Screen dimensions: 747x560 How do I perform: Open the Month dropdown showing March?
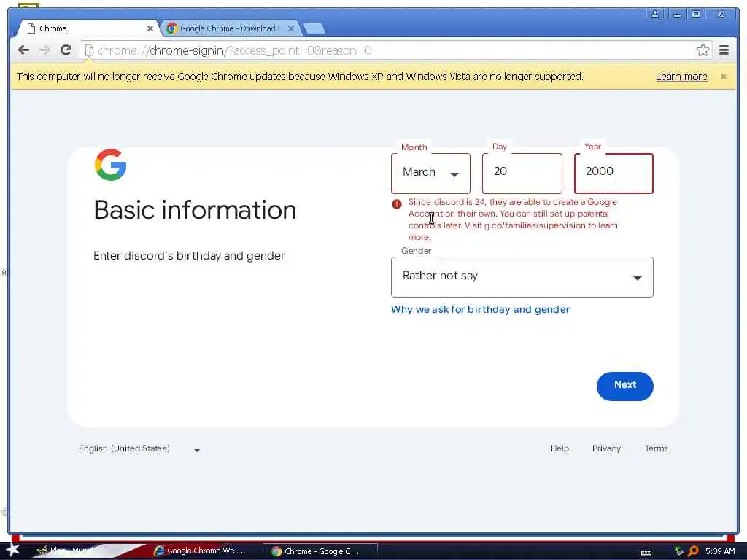tap(430, 174)
